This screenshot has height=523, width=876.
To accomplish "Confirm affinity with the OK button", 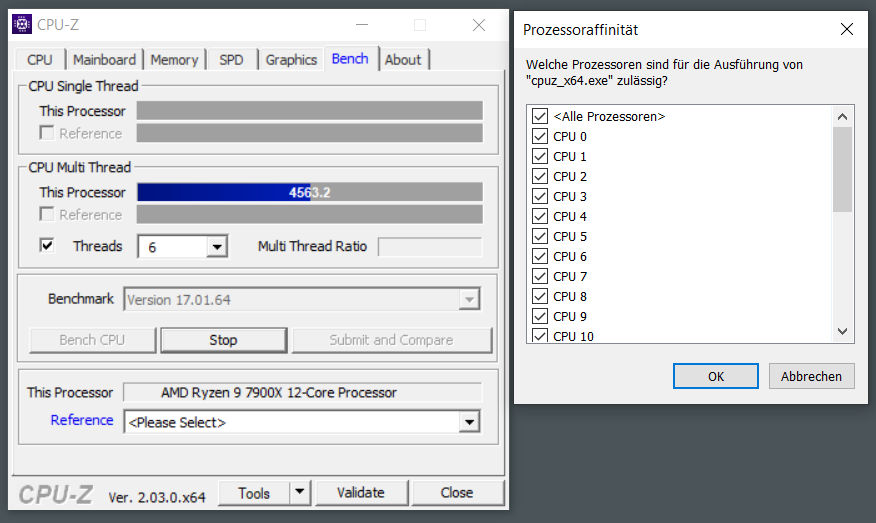I will [x=716, y=376].
